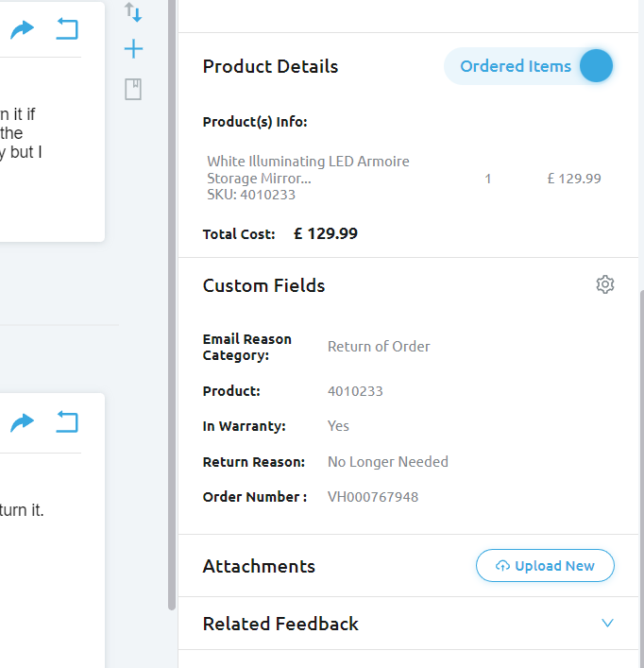
Task: Click the blue plus icon
Action: tap(133, 49)
